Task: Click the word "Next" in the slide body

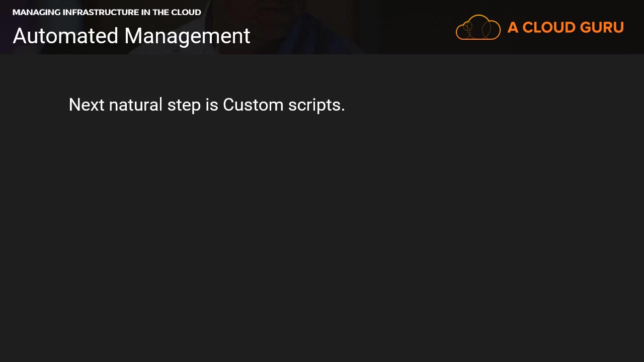Action: click(87, 105)
